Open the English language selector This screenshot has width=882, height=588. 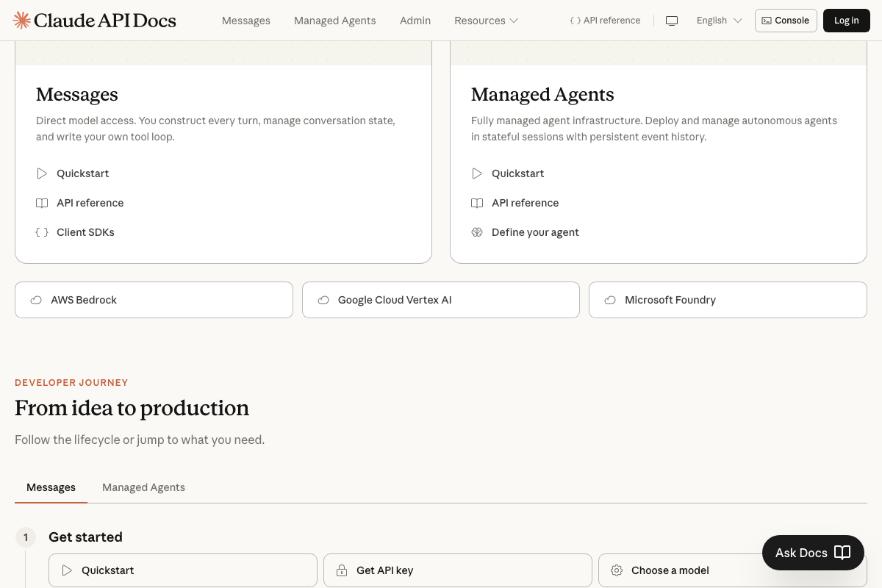click(x=720, y=21)
